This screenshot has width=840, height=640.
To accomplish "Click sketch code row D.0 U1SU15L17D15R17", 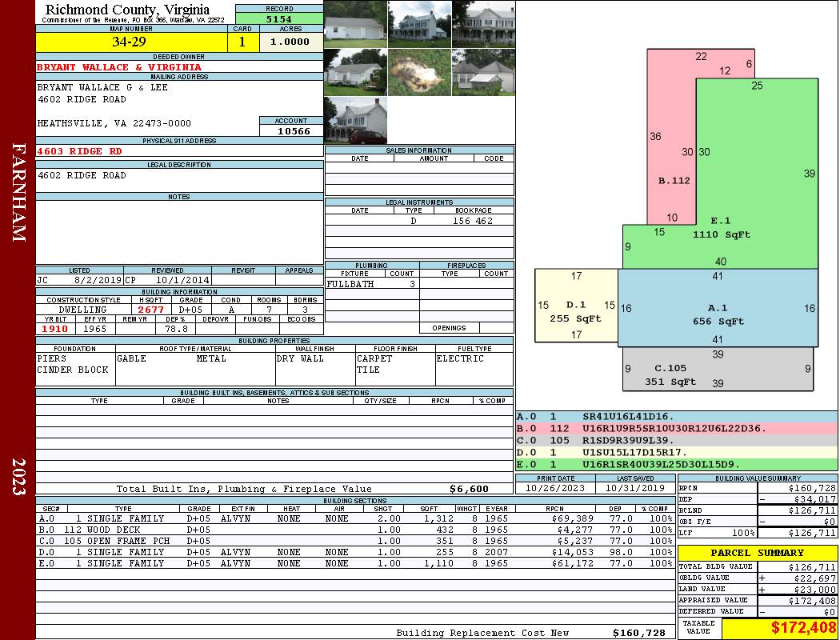I will 677,452.
